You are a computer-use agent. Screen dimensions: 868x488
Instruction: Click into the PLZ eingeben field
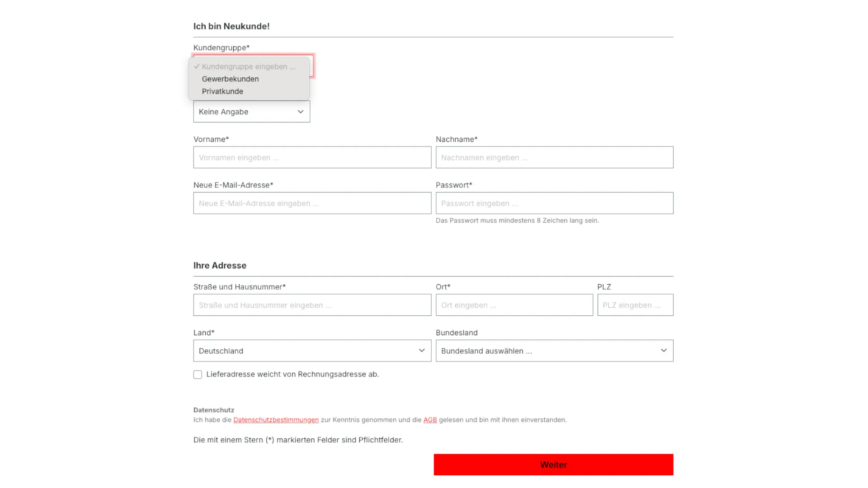click(x=635, y=305)
